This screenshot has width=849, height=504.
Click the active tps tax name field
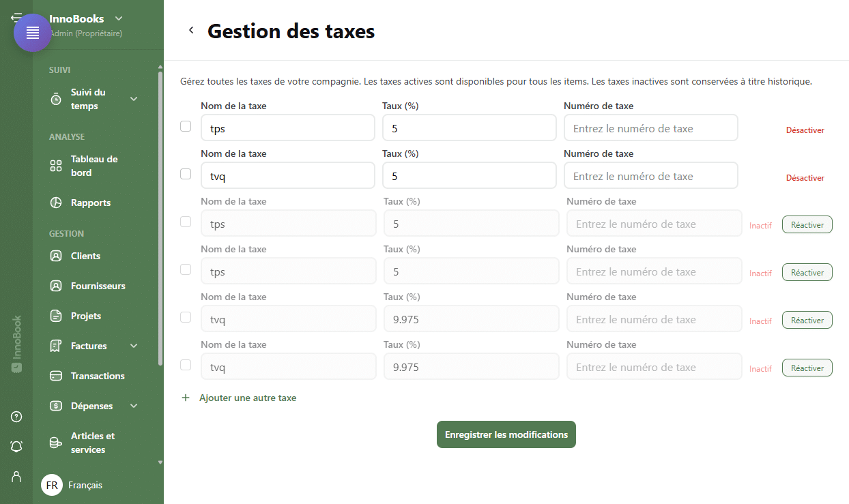coord(288,128)
